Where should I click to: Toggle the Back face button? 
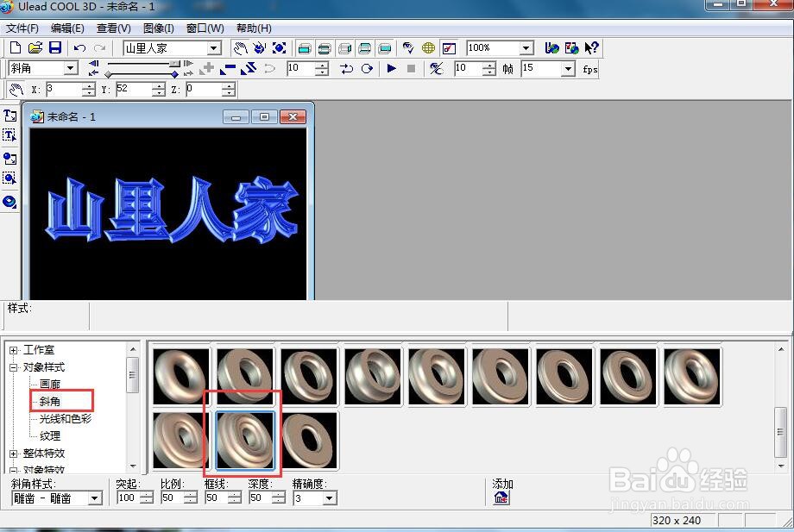(x=385, y=48)
